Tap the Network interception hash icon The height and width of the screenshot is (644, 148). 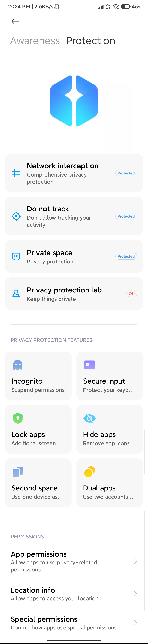tap(16, 173)
